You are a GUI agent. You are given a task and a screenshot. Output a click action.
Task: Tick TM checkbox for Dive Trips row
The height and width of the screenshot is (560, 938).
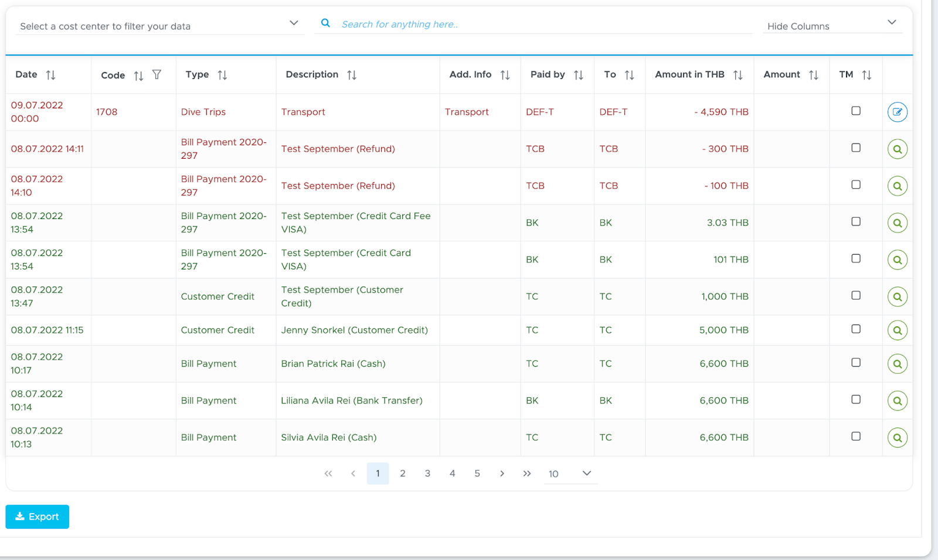[x=856, y=111]
